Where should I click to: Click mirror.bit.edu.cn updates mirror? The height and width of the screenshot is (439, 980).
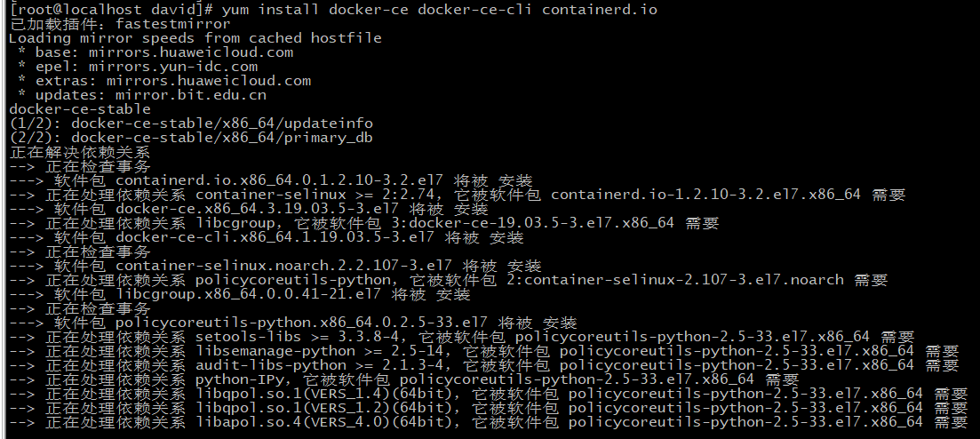(x=191, y=95)
